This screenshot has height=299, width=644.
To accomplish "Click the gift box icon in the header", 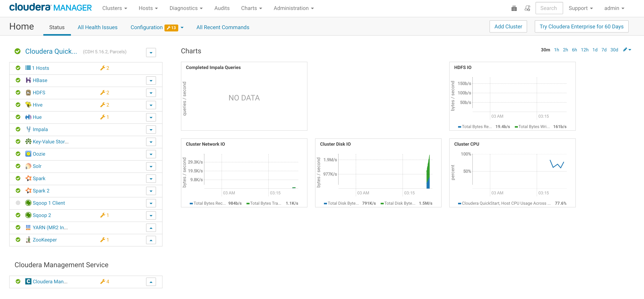I will click(x=514, y=8).
